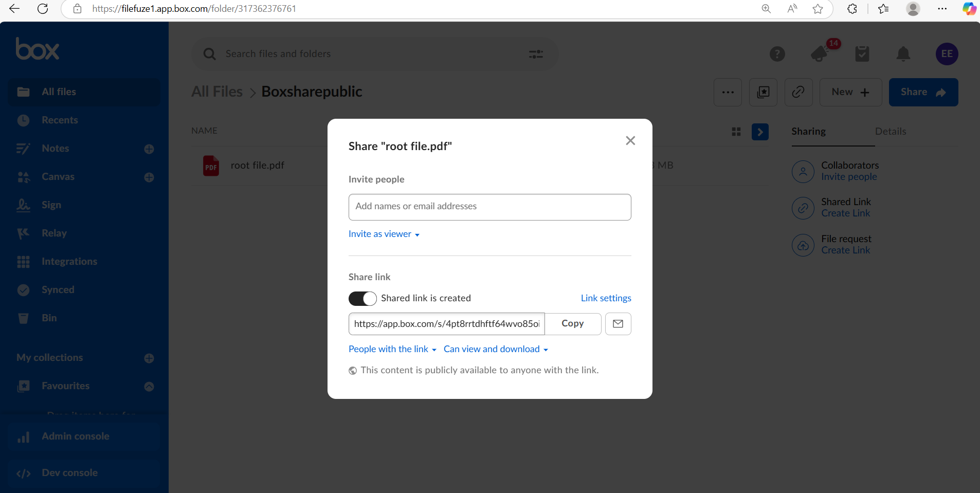The height and width of the screenshot is (493, 980).
Task: Collapse the Favourites section chevron
Action: (149, 387)
